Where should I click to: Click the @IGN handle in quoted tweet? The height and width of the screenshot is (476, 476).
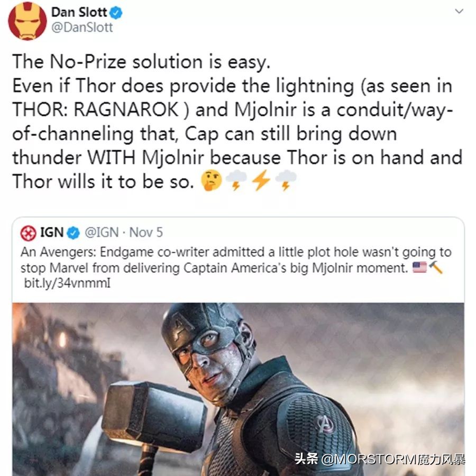102,233
